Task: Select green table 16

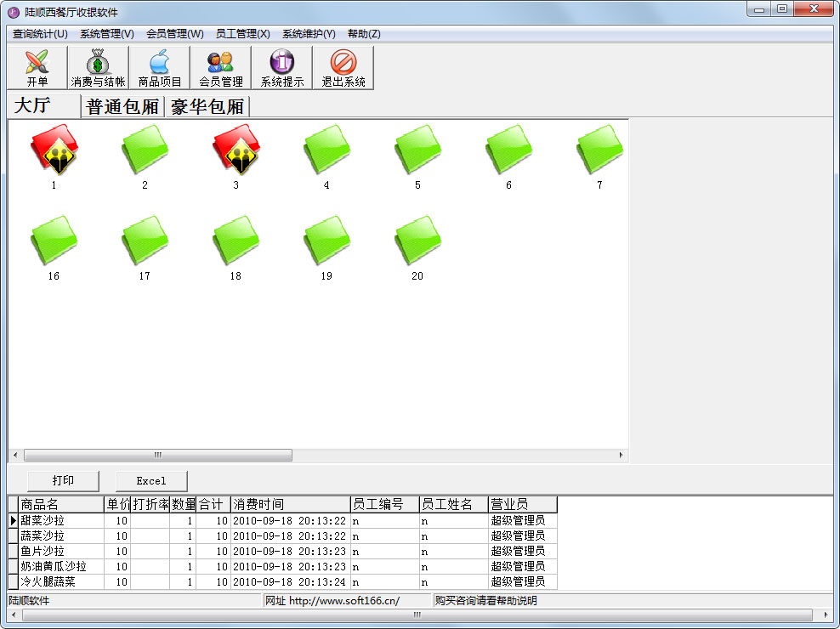Action: pos(54,241)
